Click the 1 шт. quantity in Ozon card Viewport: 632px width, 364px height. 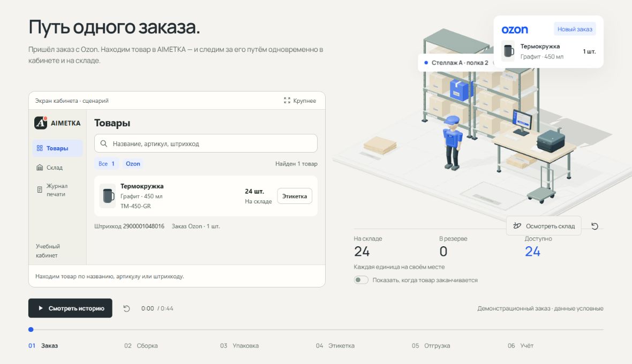tap(589, 51)
